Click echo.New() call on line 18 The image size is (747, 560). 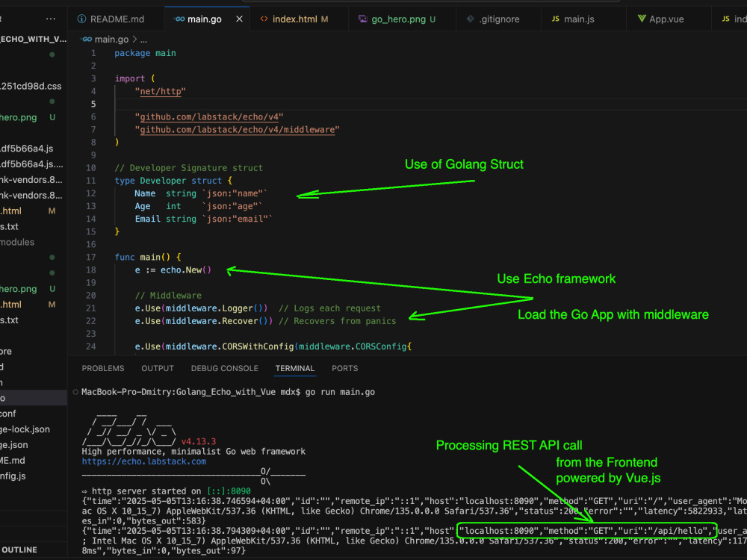185,270
